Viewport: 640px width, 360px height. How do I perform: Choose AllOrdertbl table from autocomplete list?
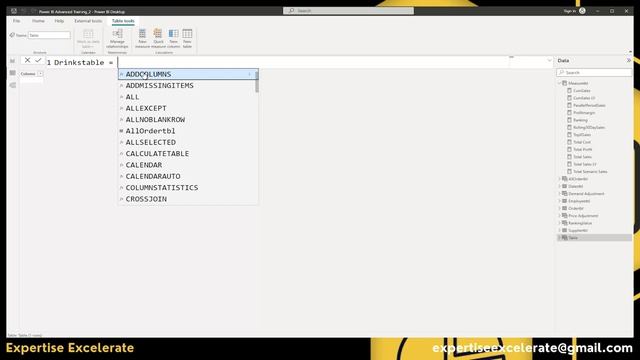(188, 131)
